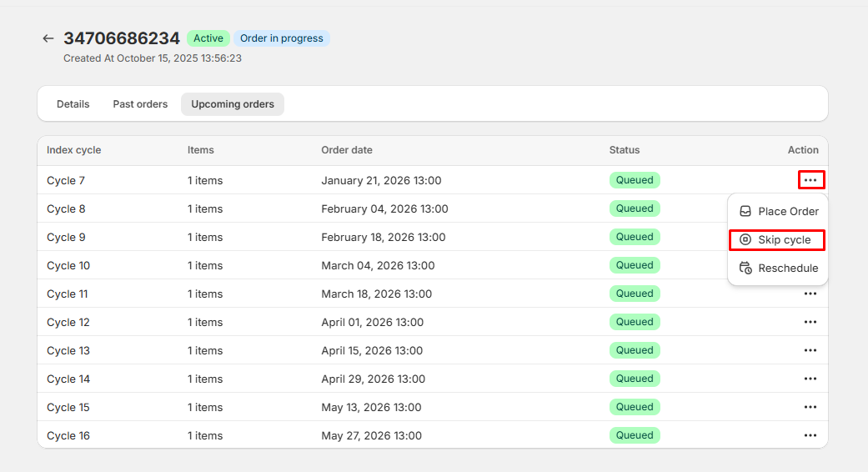Click the Order date column header
This screenshot has height=472, width=868.
347,150
